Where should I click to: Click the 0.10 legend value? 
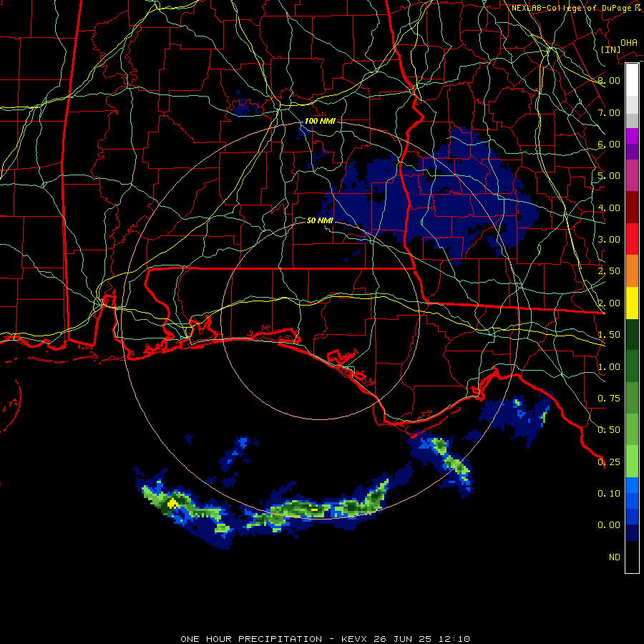609,494
